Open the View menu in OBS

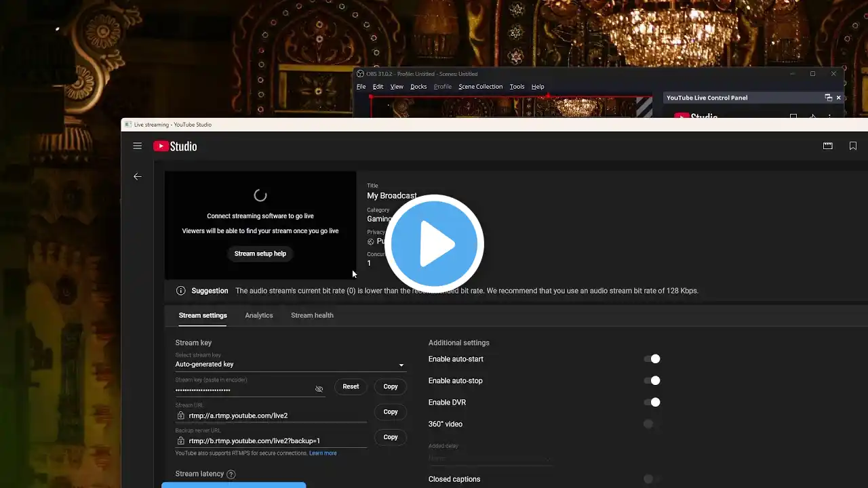pyautogui.click(x=397, y=87)
